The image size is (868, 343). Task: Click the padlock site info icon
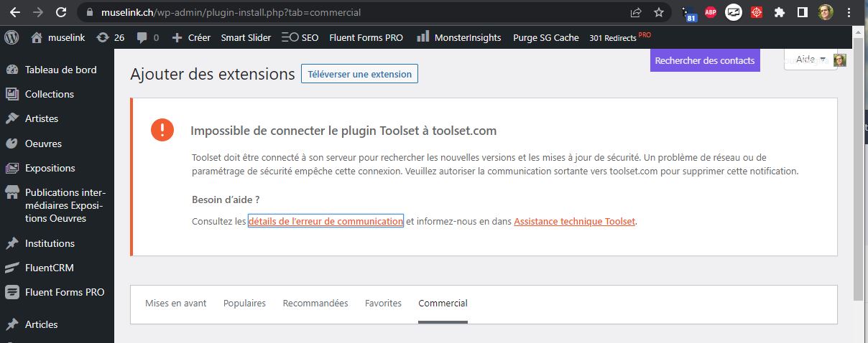click(x=89, y=13)
